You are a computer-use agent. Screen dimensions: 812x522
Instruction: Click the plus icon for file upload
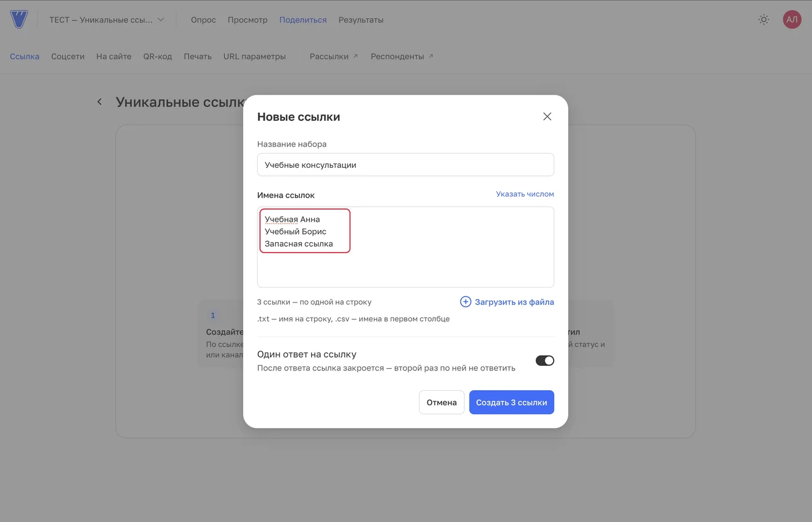pyautogui.click(x=465, y=302)
